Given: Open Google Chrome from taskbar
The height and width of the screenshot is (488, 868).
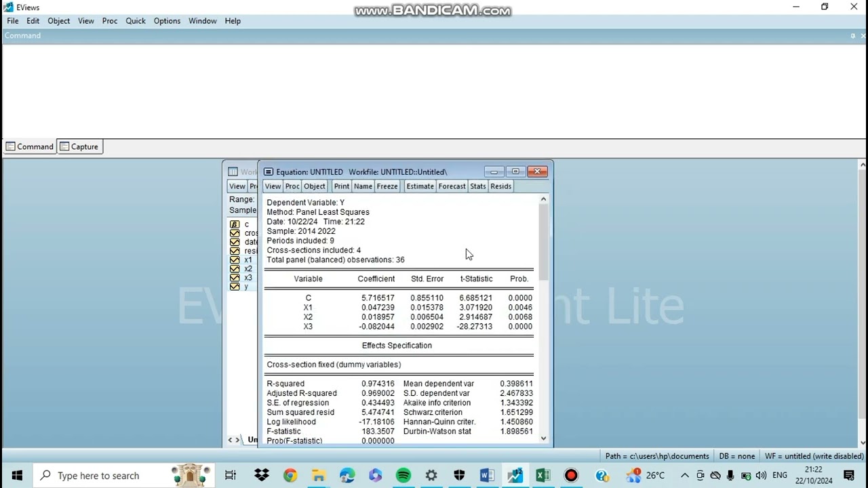Looking at the screenshot, I should tap(290, 475).
